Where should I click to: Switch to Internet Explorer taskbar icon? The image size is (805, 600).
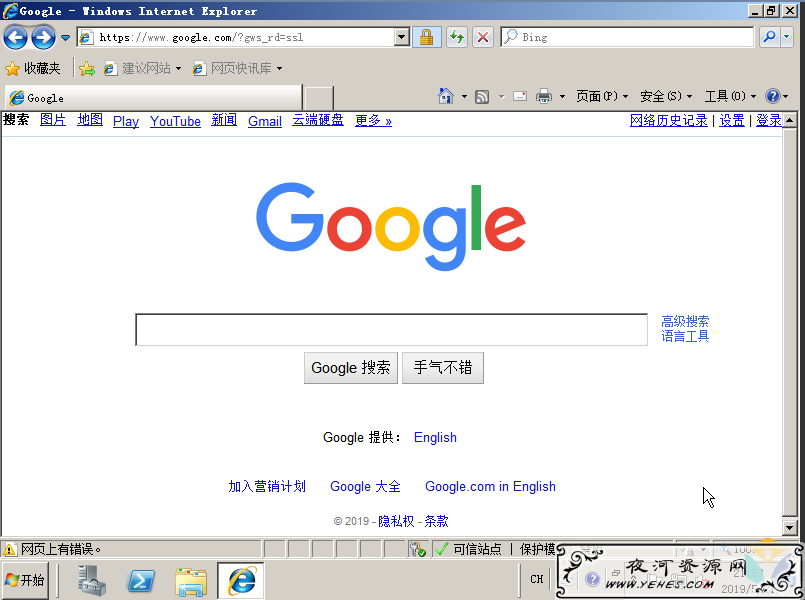(x=241, y=580)
